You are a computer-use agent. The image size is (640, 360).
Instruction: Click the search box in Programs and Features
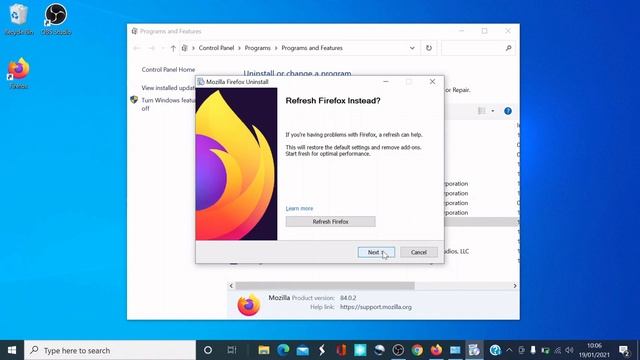[x=477, y=48]
